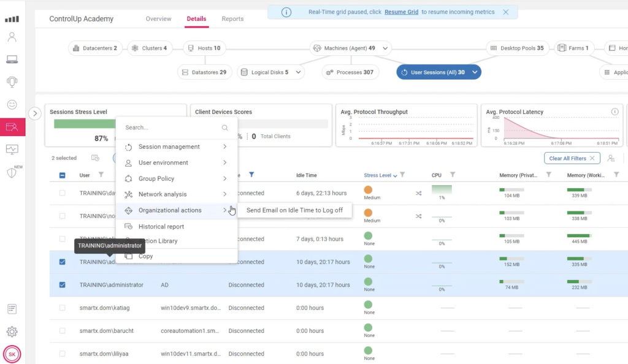Click the filter icon beside CPU column
Image resolution: width=628 pixels, height=364 pixels.
(453, 175)
